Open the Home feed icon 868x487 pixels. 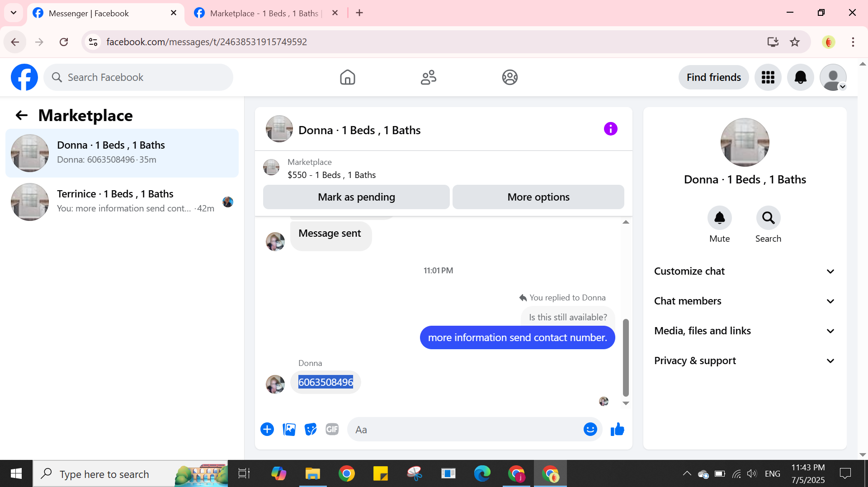(x=347, y=77)
